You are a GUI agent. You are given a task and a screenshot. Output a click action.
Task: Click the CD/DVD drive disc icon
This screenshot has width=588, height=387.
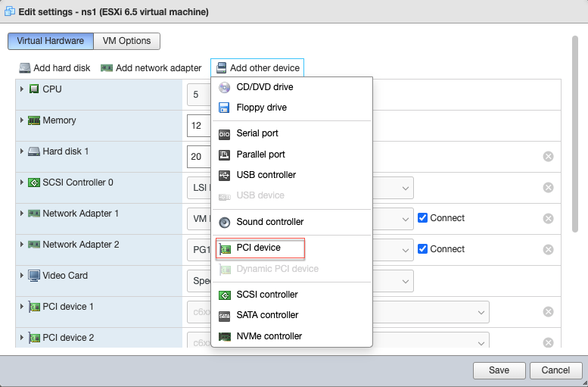tap(224, 87)
